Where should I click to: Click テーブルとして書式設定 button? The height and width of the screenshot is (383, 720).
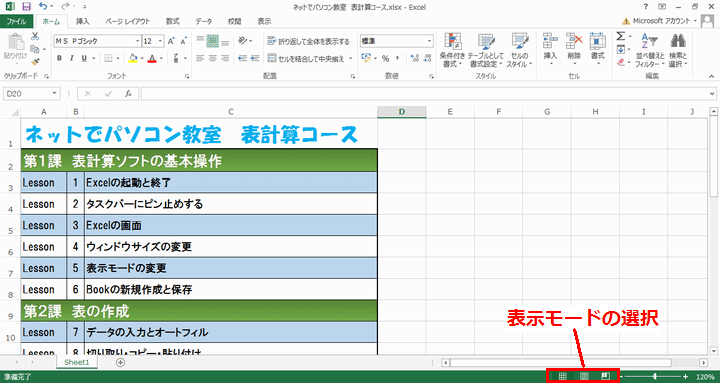[x=486, y=51]
